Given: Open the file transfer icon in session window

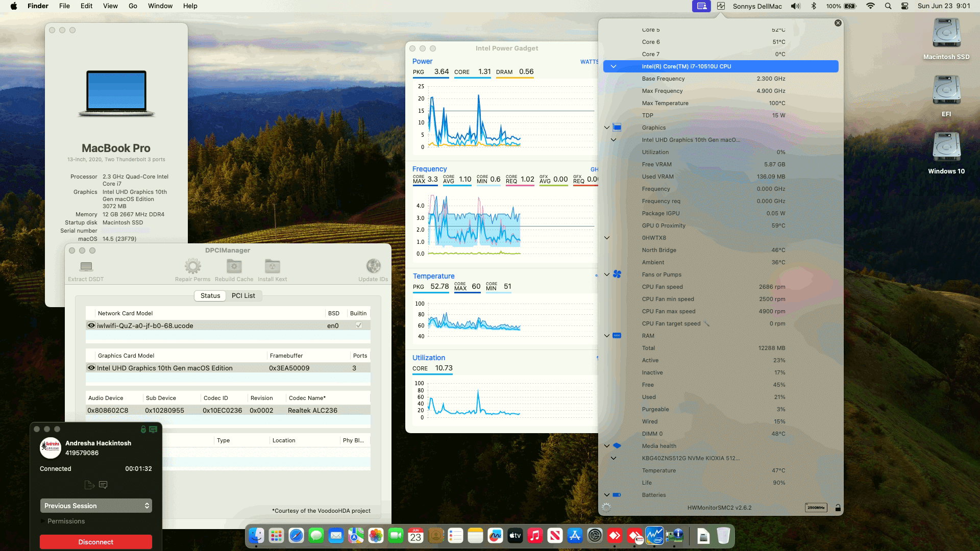Looking at the screenshot, I should (89, 485).
